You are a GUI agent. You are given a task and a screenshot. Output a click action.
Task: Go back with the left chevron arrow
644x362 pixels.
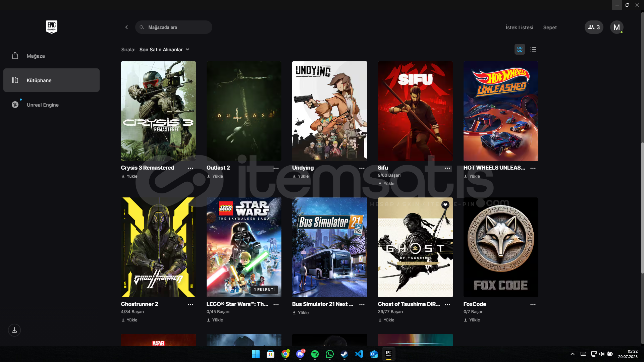click(x=126, y=27)
